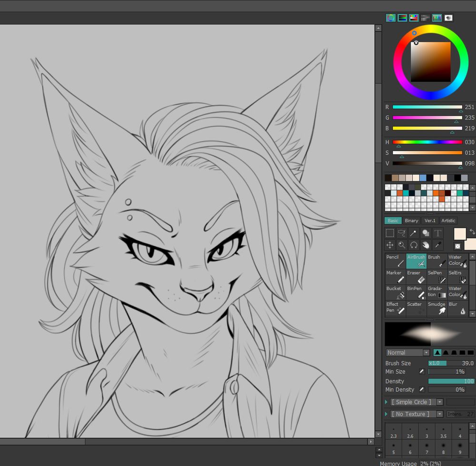Select brush size preset 7
The width and height of the screenshot is (476, 466).
426,449
